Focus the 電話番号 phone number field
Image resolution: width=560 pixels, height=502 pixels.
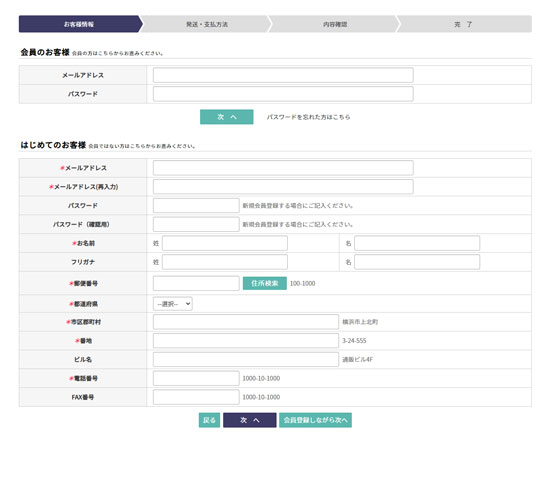pyautogui.click(x=196, y=378)
